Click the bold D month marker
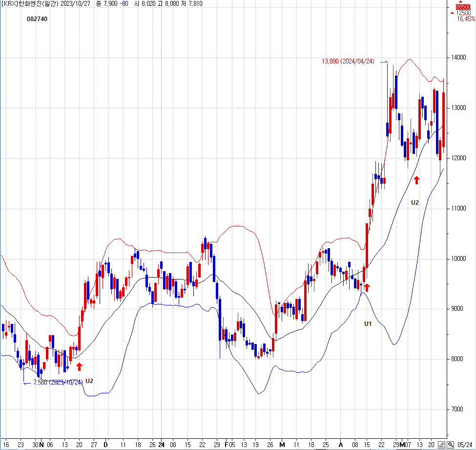 click(105, 445)
